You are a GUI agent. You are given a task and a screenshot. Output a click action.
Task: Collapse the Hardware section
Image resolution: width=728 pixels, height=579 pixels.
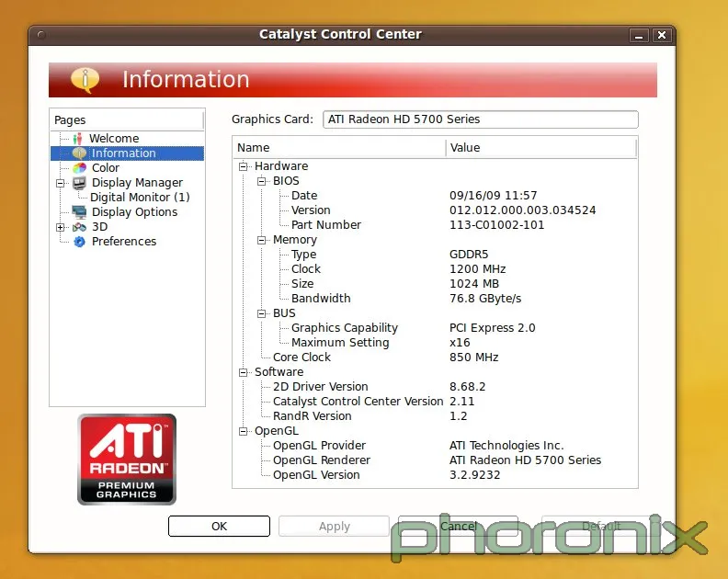coord(244,166)
